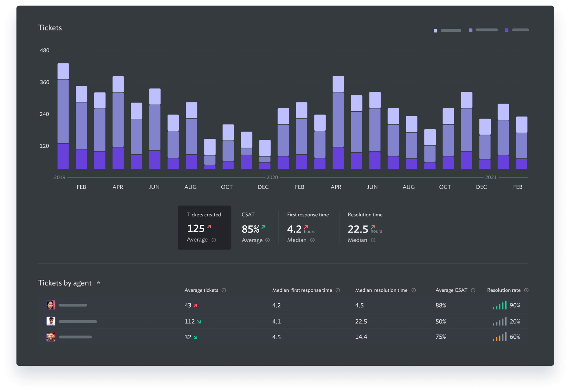Click avatar of agent with 112 tickets
Image resolution: width=570 pixels, height=392 pixels.
click(x=51, y=321)
